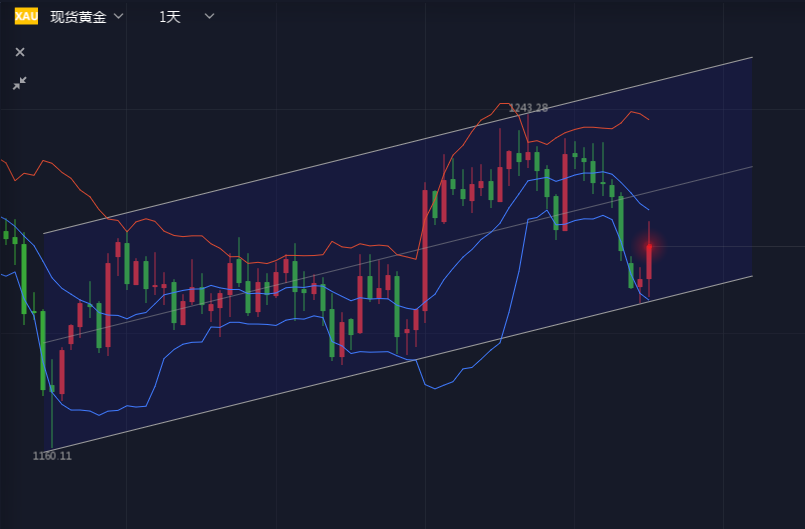The width and height of the screenshot is (805, 529).
Task: Close the chart with the X icon
Action: point(20,52)
